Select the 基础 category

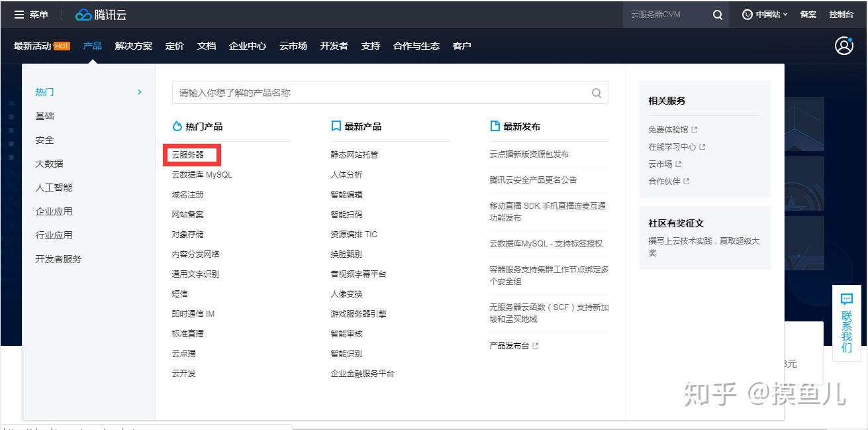point(45,116)
